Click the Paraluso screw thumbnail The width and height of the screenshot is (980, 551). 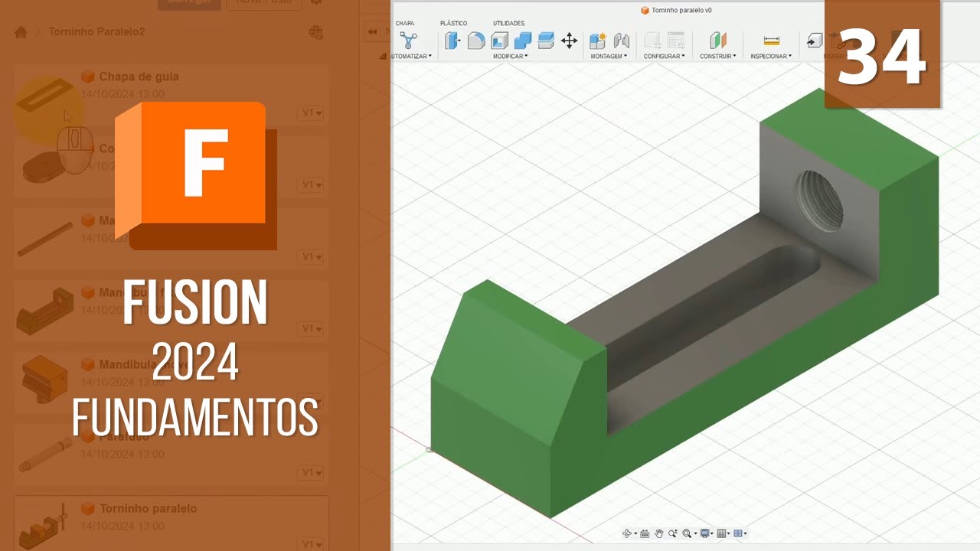click(x=45, y=455)
